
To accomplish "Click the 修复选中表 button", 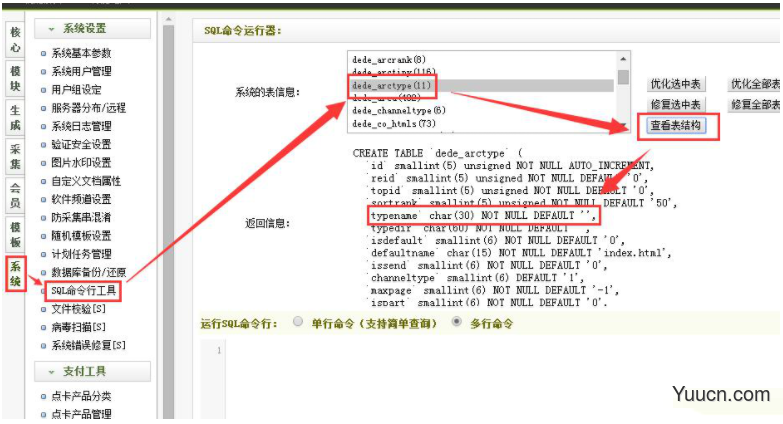I will 676,104.
